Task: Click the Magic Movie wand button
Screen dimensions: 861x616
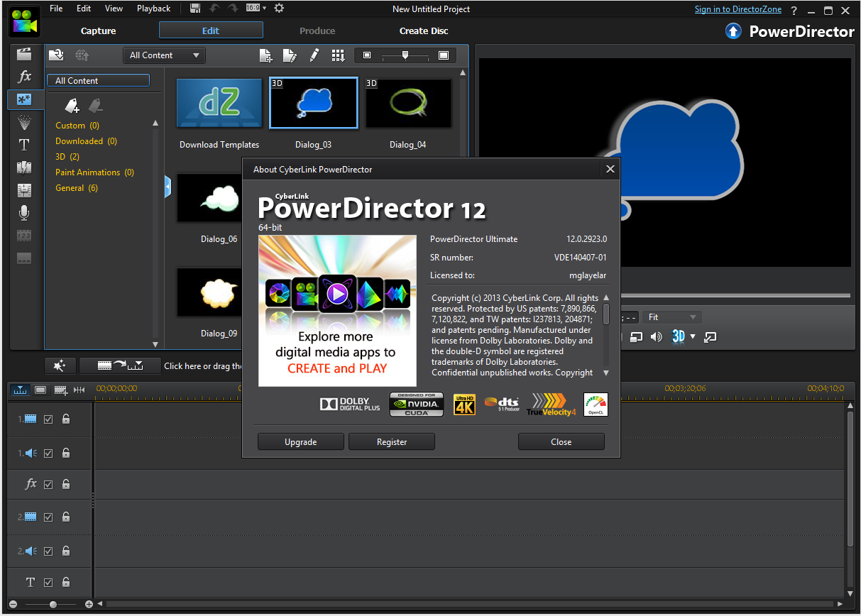Action: pyautogui.click(x=60, y=365)
